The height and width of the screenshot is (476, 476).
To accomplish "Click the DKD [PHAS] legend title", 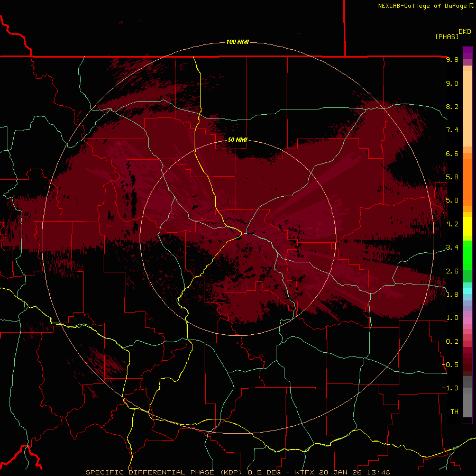I will click(x=453, y=34).
